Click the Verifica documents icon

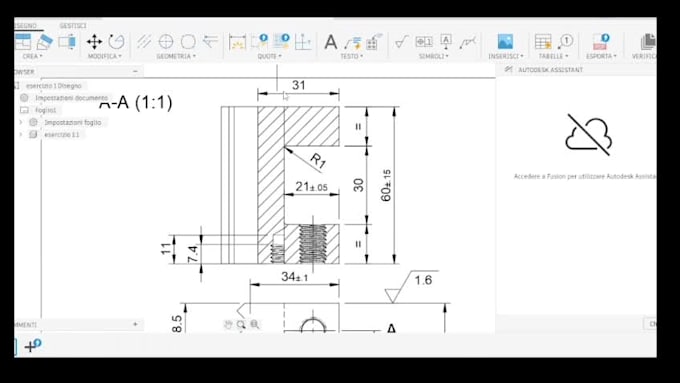tap(648, 42)
